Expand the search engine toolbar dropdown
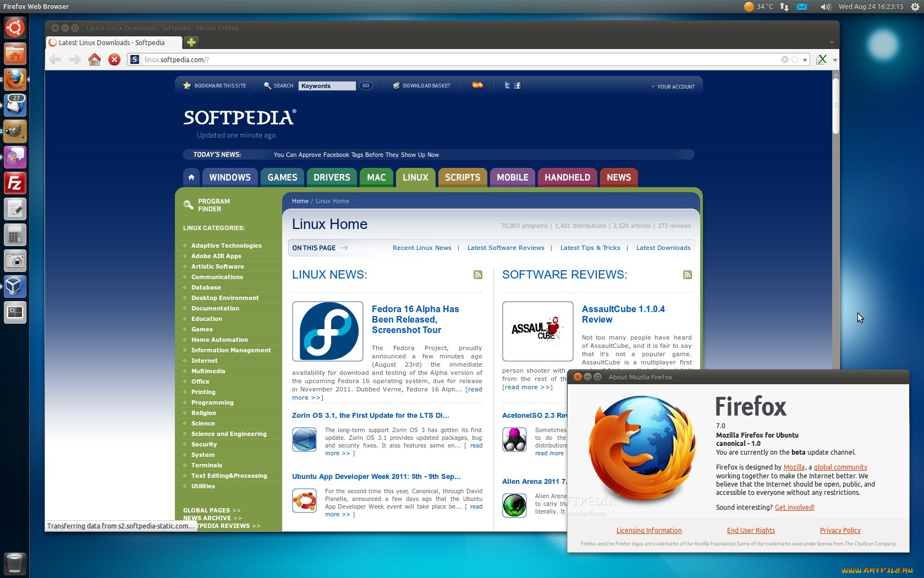The height and width of the screenshot is (578, 924). pos(835,60)
